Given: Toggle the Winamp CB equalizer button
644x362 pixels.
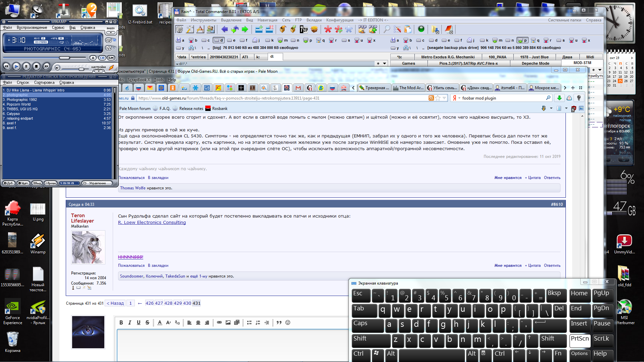Looking at the screenshot, I should [102, 58].
